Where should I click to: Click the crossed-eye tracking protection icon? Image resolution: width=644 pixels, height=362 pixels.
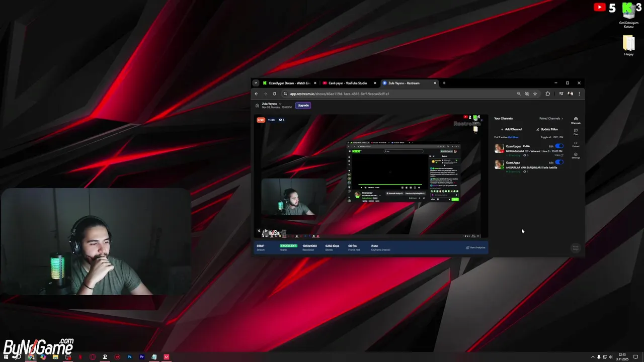pos(527,94)
